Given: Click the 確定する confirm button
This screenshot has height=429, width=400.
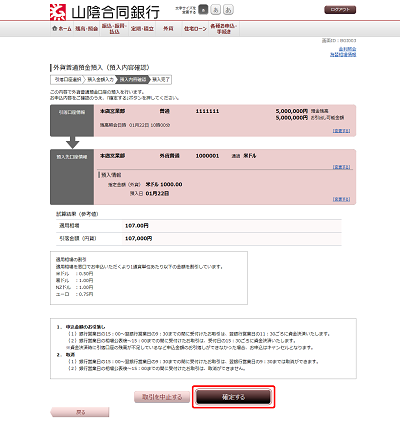Looking at the screenshot, I should (x=233, y=397).
